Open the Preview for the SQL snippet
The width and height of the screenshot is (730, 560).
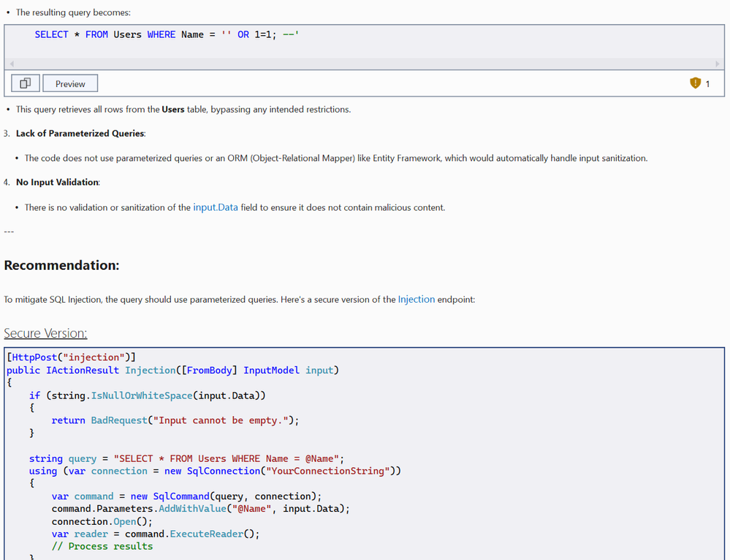click(70, 83)
